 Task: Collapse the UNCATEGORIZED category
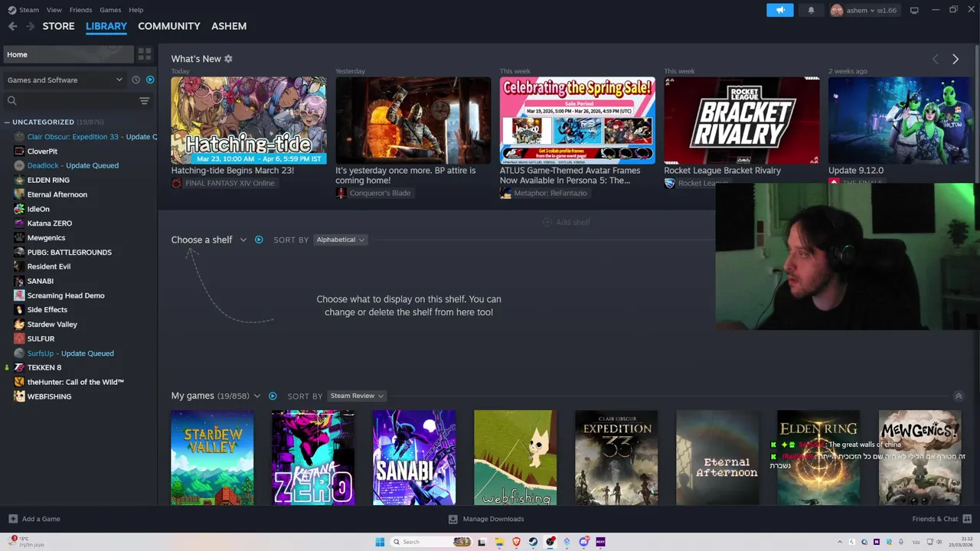tap(7, 122)
